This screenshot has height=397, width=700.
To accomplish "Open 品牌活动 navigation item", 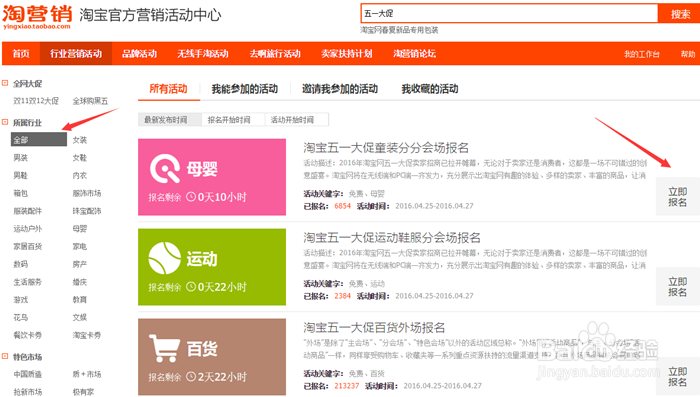I will 139,54.
